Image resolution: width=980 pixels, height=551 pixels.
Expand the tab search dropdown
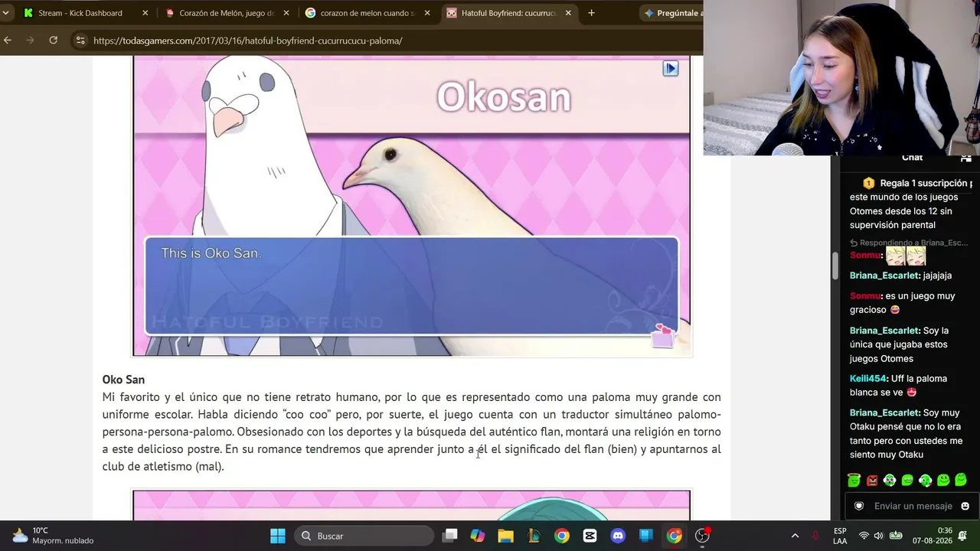point(6,13)
